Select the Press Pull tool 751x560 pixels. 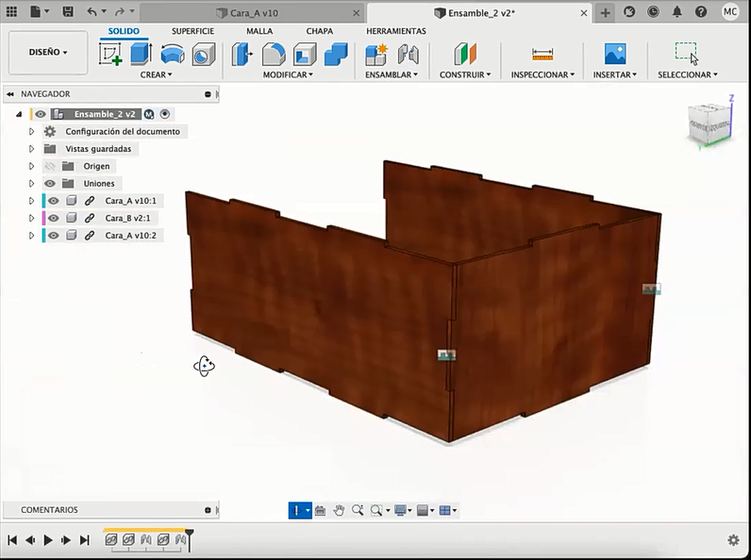click(242, 54)
